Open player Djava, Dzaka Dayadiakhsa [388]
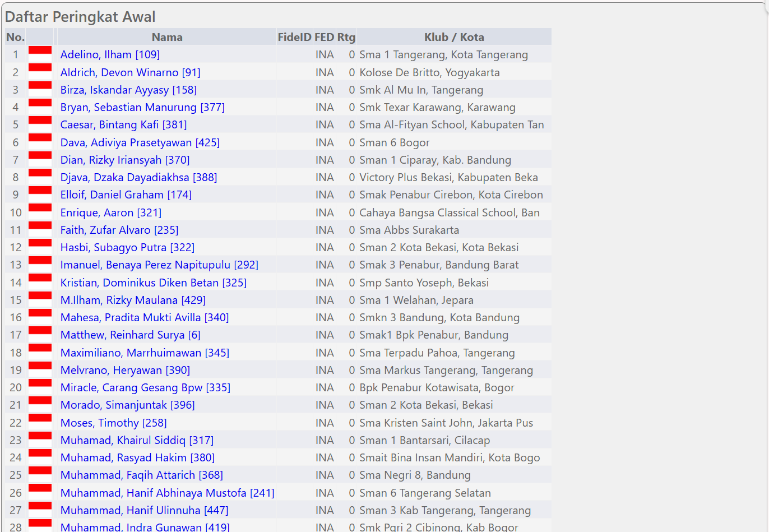This screenshot has width=769, height=532. 138,177
